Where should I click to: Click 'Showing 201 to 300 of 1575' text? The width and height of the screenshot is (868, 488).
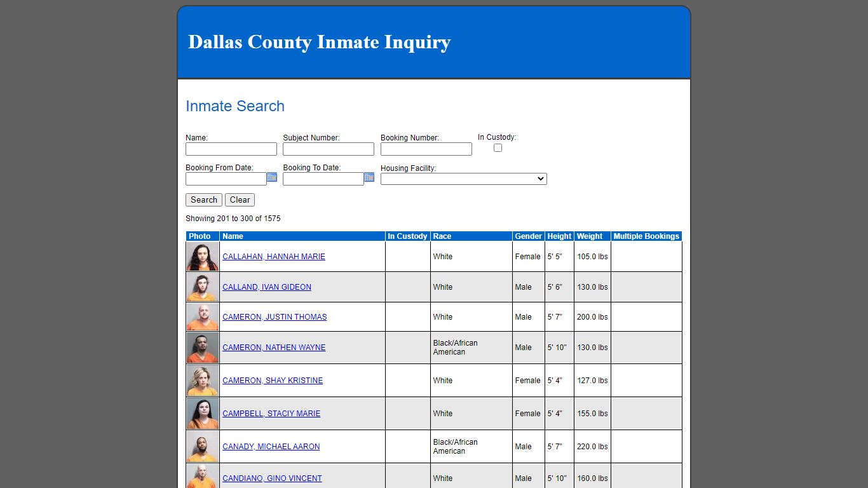(x=233, y=219)
